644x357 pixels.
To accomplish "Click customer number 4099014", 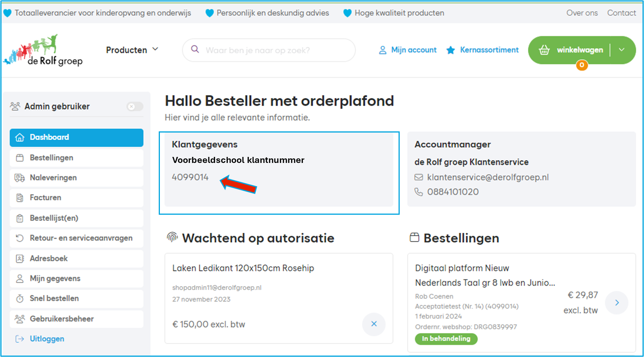I will pyautogui.click(x=190, y=177).
